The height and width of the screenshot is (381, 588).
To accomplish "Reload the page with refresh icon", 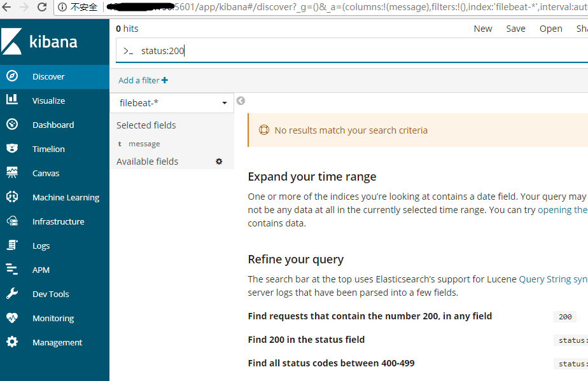I will 42,7.
